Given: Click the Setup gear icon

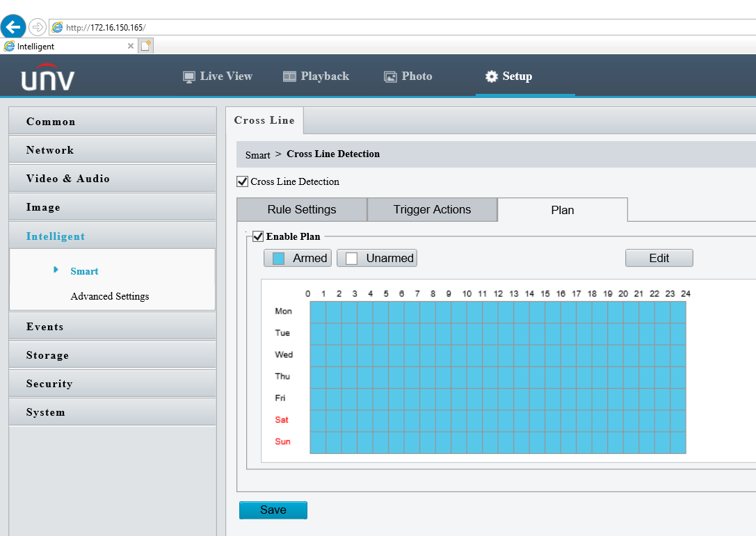Looking at the screenshot, I should point(491,76).
